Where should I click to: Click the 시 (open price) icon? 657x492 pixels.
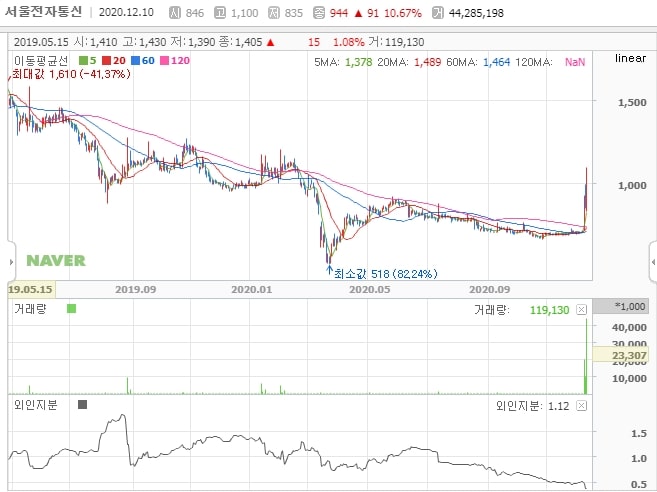175,13
